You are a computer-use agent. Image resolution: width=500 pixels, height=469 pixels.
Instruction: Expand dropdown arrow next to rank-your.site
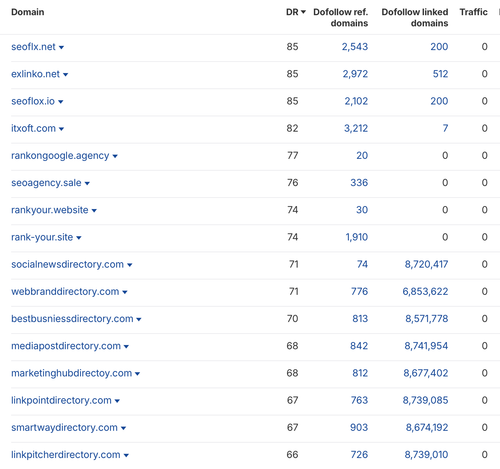coord(79,238)
